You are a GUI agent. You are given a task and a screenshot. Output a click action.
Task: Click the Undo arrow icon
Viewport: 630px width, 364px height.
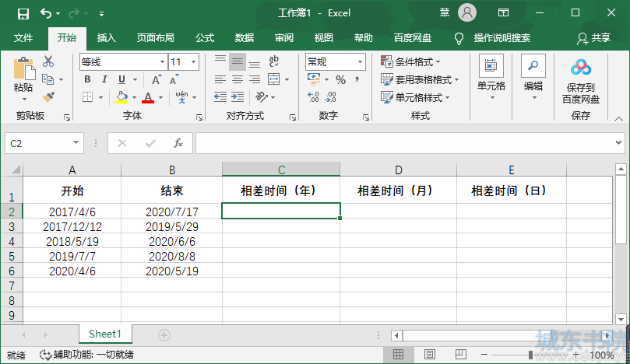tap(45, 14)
